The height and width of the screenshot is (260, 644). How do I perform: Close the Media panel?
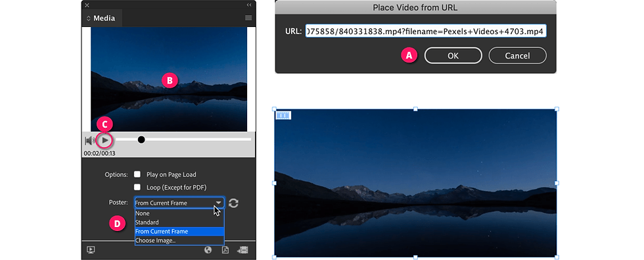87,5
